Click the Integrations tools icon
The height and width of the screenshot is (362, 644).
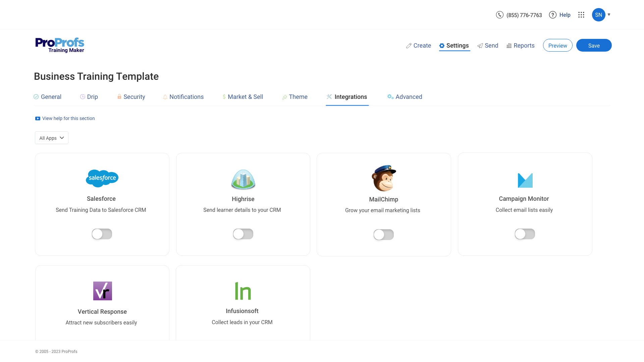[329, 97]
